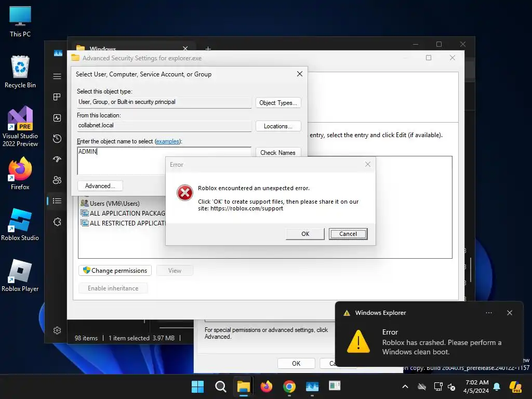The image size is (532, 399).
Task: Show hidden system tray icons chevron
Action: tap(405, 387)
